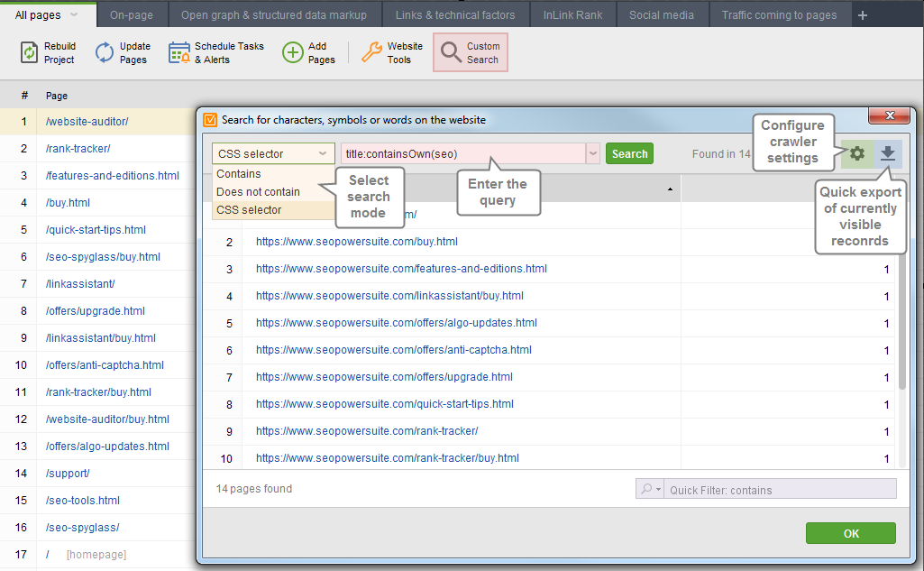Select /seo-spyglass/buy.html in pages list

pyautogui.click(x=103, y=257)
